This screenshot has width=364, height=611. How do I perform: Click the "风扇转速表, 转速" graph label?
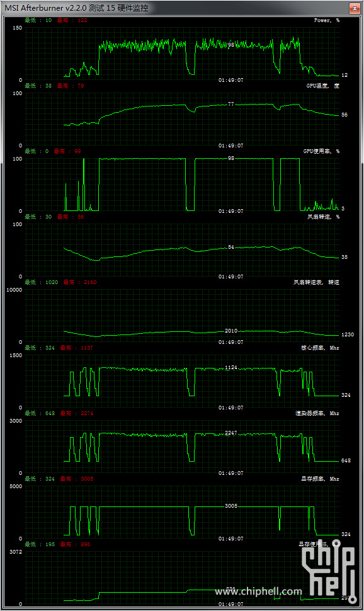coord(316,282)
